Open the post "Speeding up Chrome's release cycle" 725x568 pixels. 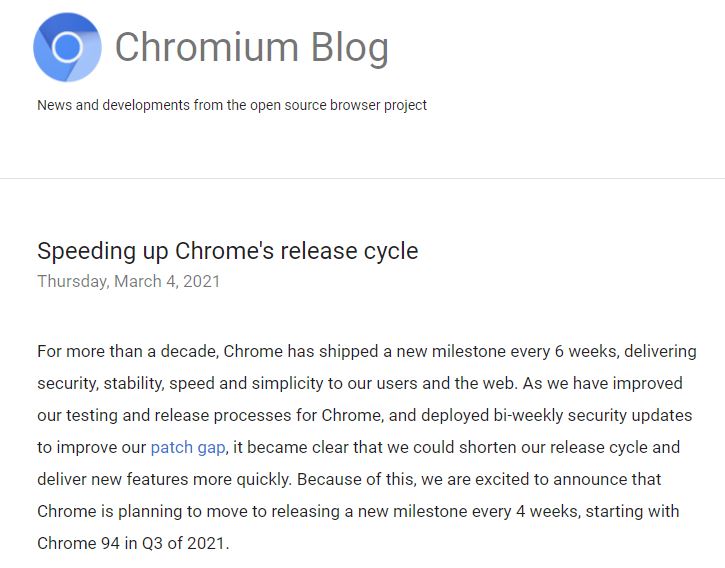click(x=227, y=250)
